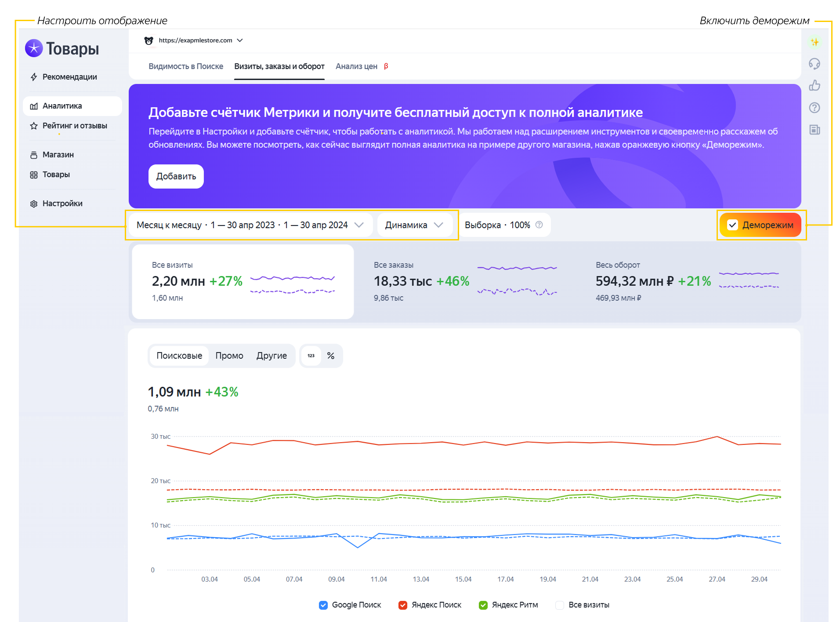Open support headset icon

[x=815, y=64]
